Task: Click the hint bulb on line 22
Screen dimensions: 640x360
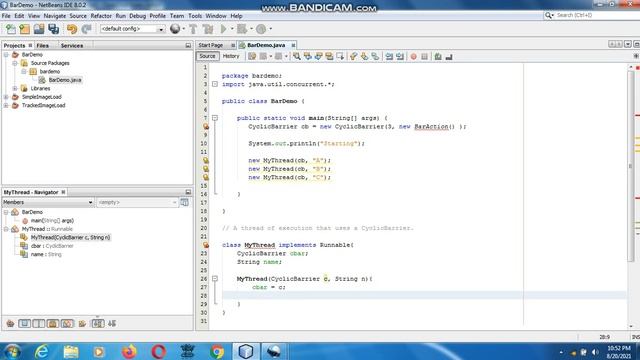Action: [x=206, y=245]
